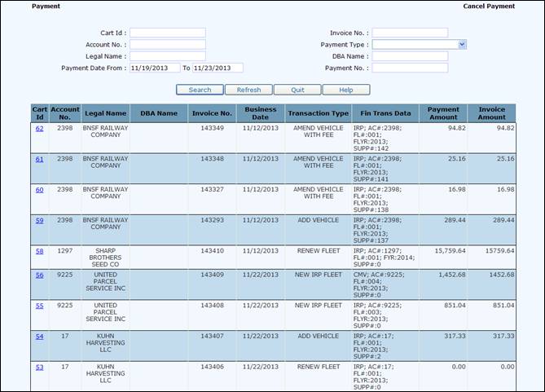Open cart 58 for Sharp Brothers Seed
The height and width of the screenshot is (392, 545).
point(39,251)
